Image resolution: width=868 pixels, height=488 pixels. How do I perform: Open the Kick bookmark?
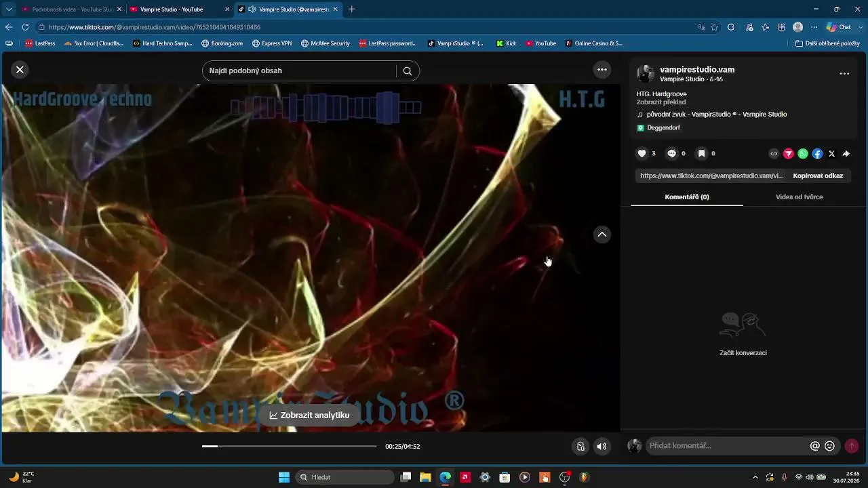[x=507, y=43]
